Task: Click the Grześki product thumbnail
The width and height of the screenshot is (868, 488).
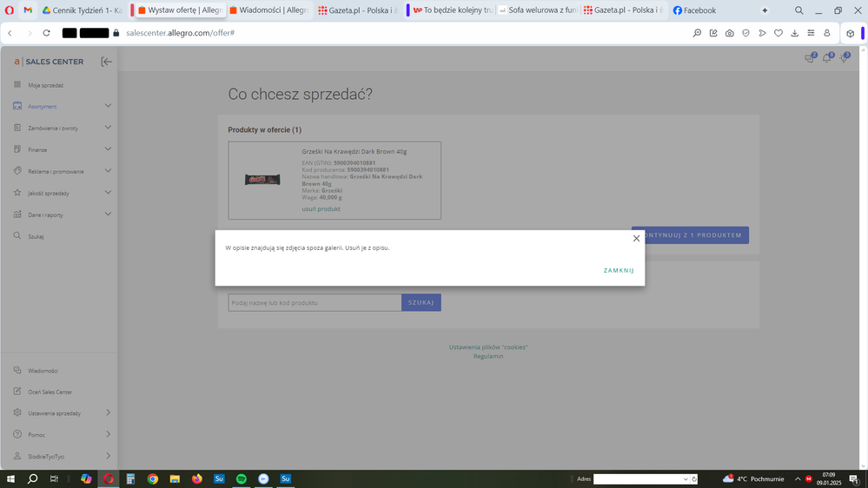Action: coord(262,179)
